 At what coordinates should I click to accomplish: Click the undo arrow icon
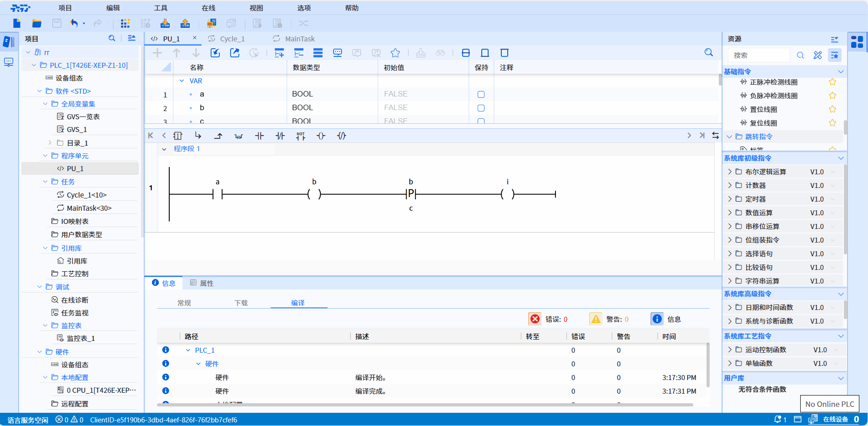tap(74, 23)
